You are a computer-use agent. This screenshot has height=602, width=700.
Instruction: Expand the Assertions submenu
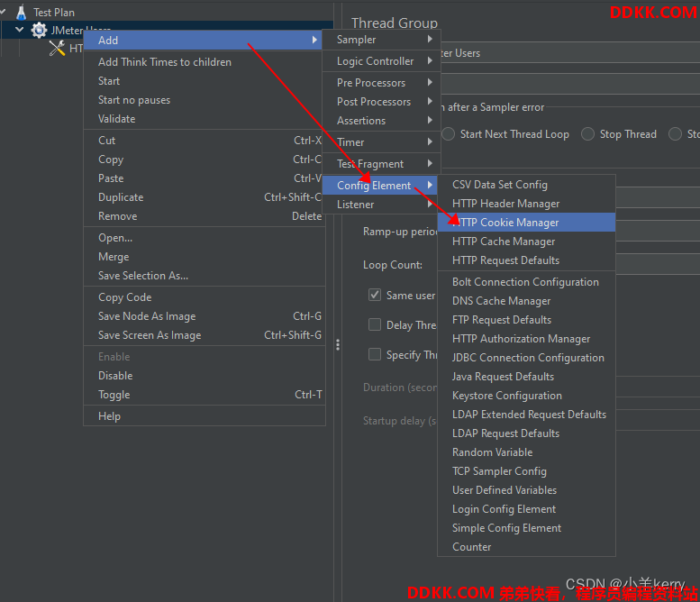point(381,121)
